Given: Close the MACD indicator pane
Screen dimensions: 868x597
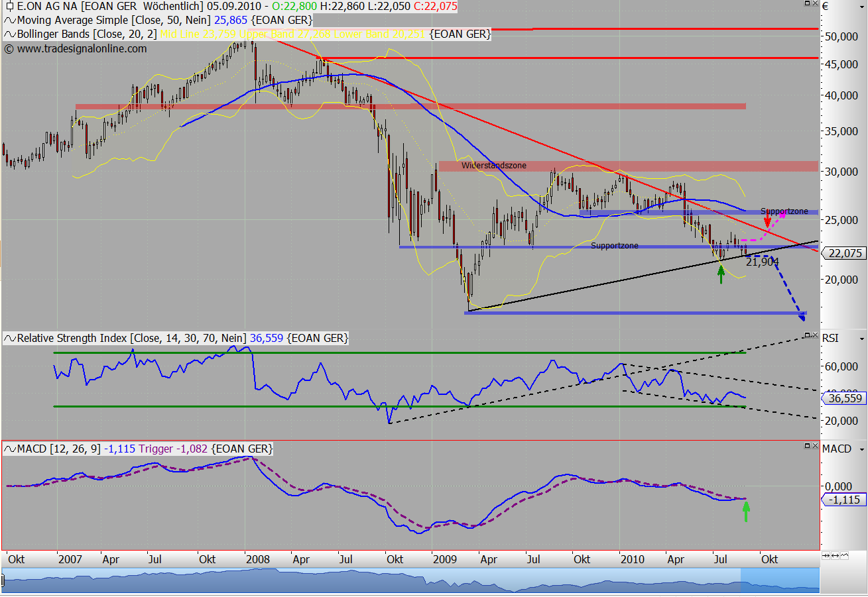Looking at the screenshot, I should (815, 446).
